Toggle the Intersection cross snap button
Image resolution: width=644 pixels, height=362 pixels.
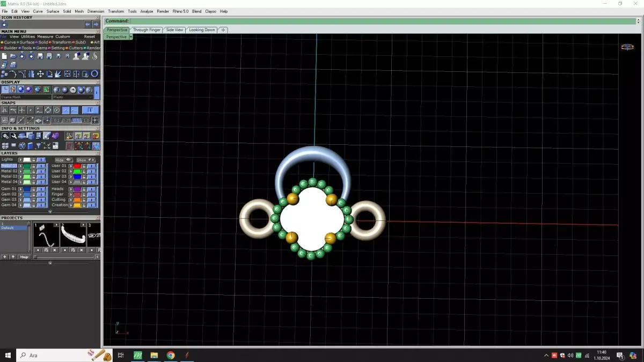22,110
